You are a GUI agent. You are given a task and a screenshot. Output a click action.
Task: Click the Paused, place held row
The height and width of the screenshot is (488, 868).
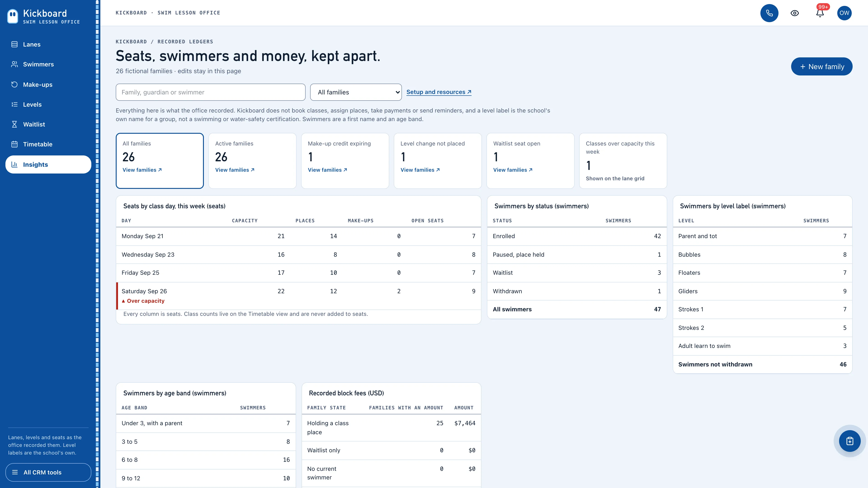click(577, 255)
